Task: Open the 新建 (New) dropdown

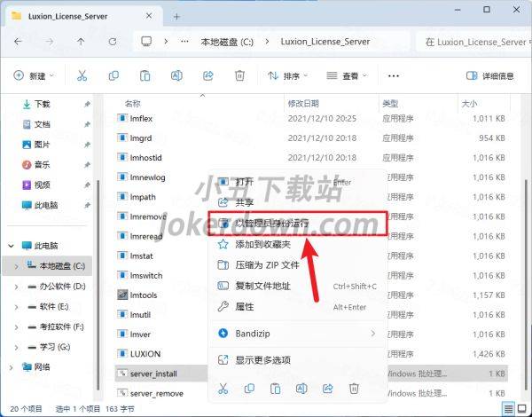Action: [x=35, y=76]
